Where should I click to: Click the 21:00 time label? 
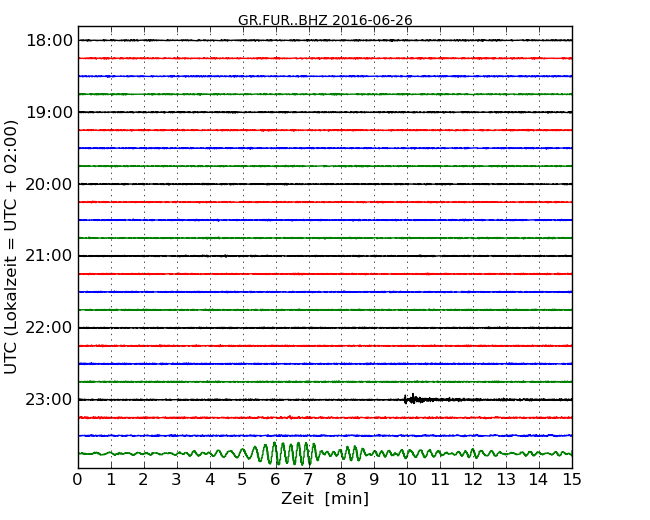[x=49, y=256]
